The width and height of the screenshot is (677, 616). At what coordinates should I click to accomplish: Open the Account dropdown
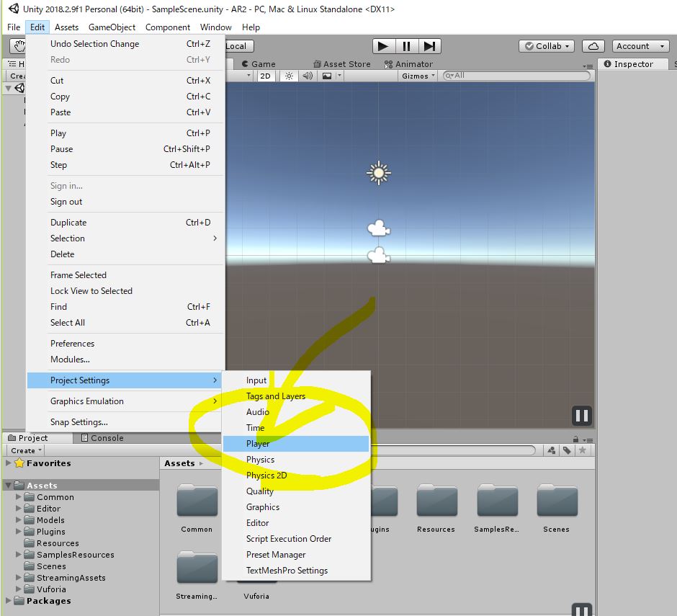[640, 46]
